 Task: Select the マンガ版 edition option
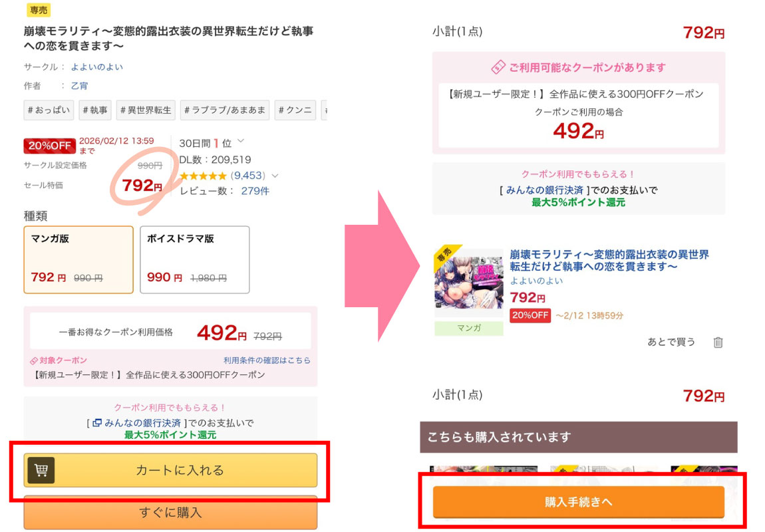tap(78, 259)
